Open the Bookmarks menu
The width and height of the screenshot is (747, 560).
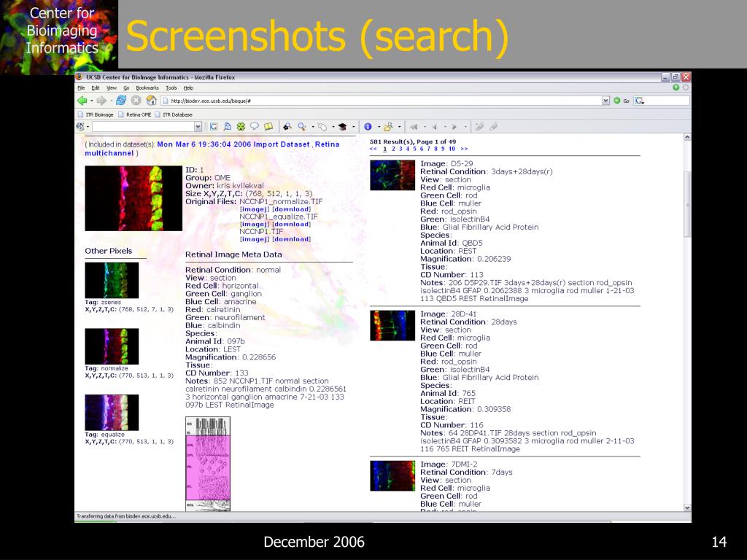click(147, 88)
